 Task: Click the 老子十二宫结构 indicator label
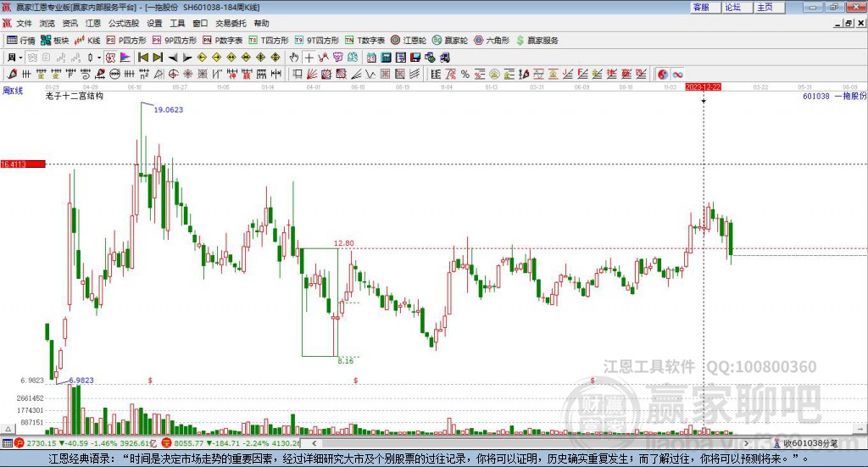click(x=75, y=96)
